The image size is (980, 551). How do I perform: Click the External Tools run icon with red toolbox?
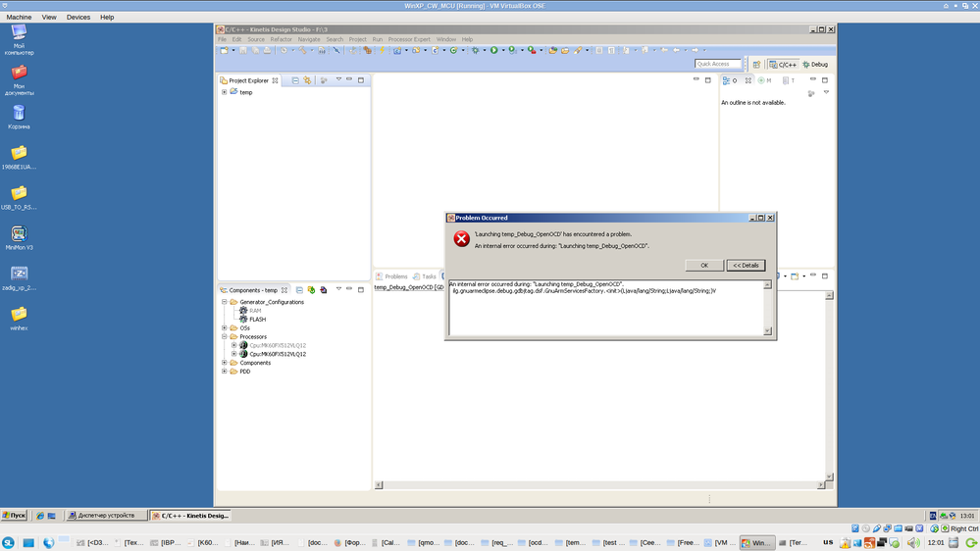(532, 50)
